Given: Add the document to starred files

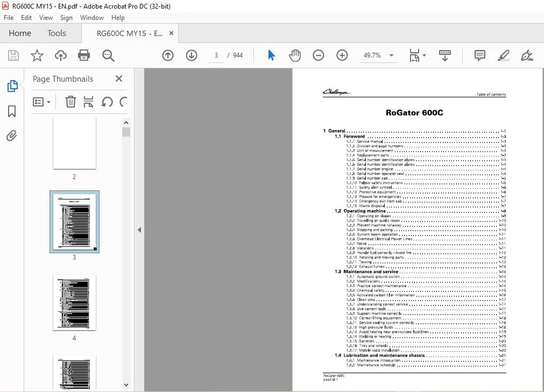Looking at the screenshot, I should [x=37, y=55].
